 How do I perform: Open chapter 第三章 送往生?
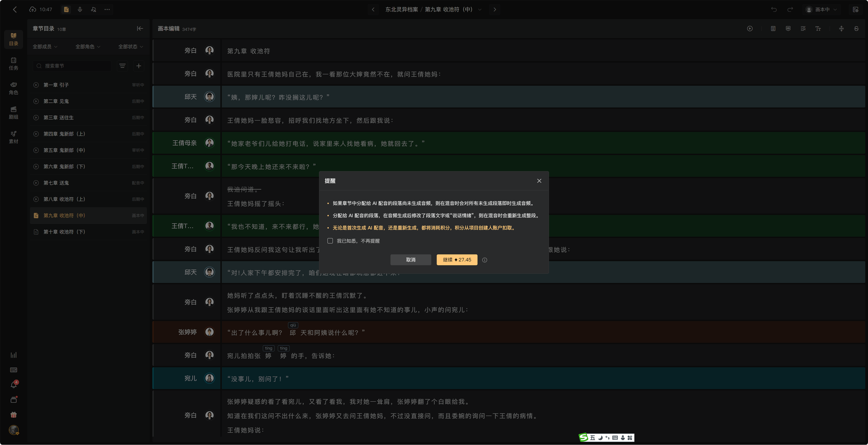coord(88,118)
